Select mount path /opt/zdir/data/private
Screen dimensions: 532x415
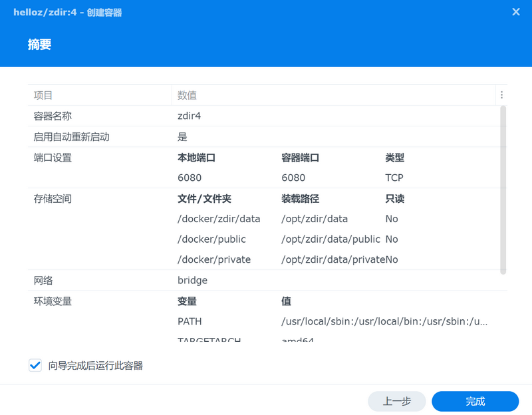[x=333, y=259]
